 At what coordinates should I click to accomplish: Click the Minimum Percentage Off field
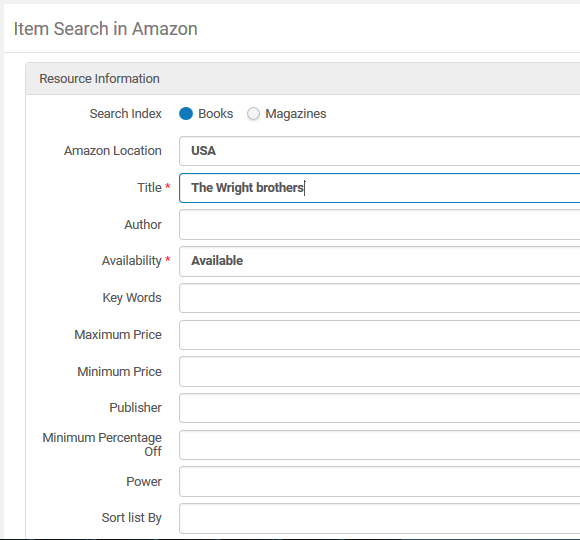tap(380, 445)
